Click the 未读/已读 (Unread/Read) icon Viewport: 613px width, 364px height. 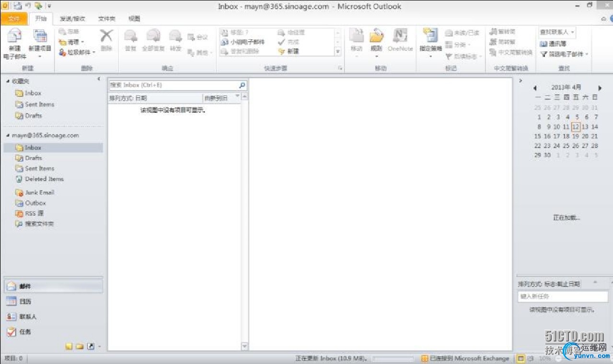pos(449,33)
